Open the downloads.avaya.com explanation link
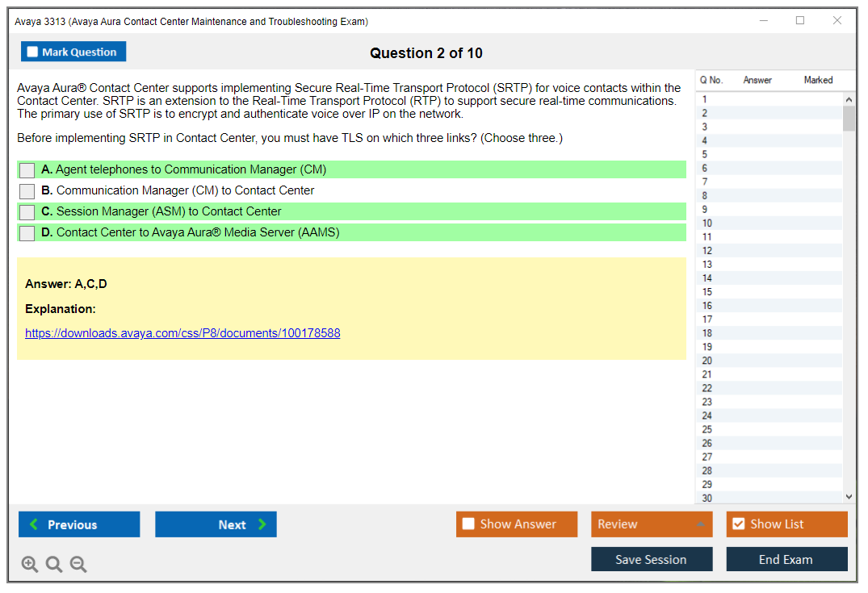Screen dimensions: 868x593 (182, 332)
